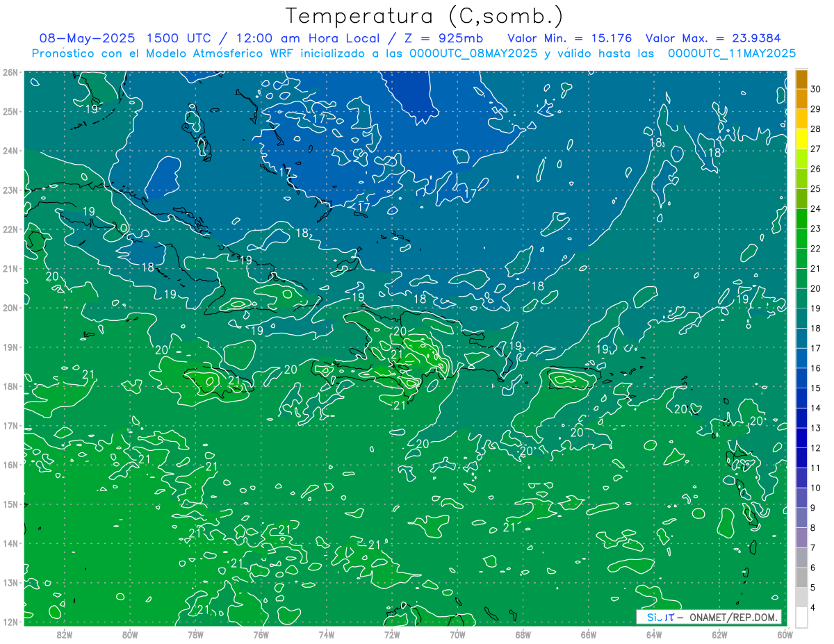
Task: Click the '72W' longitude axis label
Action: 392,634
